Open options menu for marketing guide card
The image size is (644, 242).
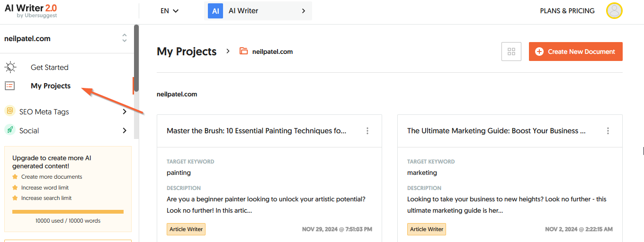tap(608, 131)
